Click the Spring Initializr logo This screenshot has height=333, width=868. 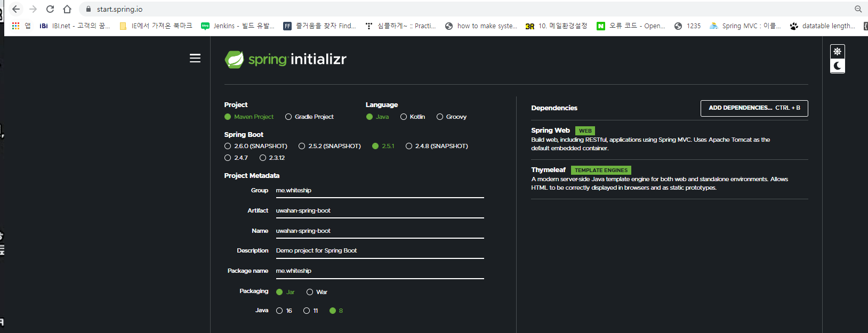tap(286, 59)
